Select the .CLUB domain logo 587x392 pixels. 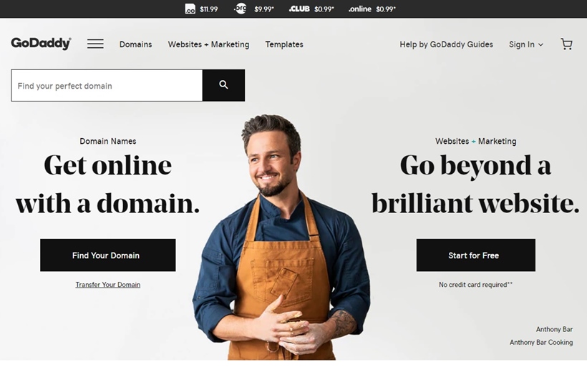coord(299,9)
